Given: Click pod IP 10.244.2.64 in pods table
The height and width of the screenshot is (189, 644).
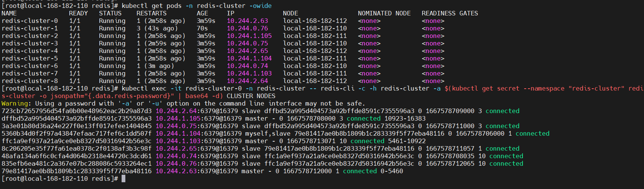Looking at the screenshot, I should click(247, 81).
